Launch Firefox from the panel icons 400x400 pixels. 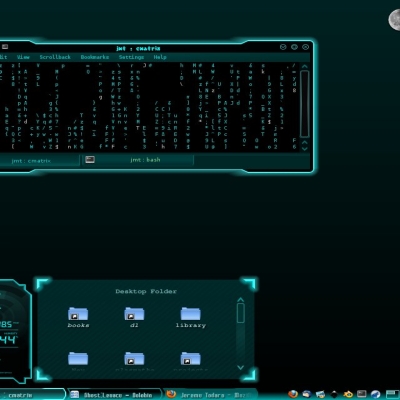pos(293,395)
